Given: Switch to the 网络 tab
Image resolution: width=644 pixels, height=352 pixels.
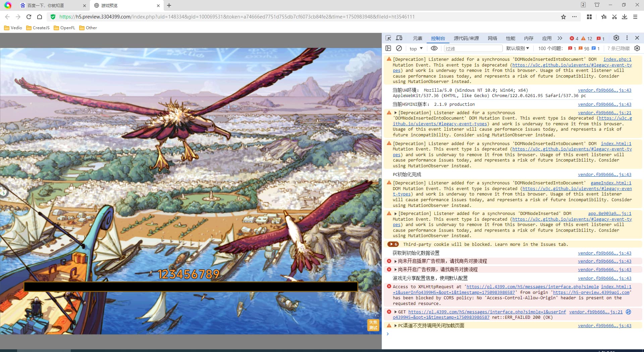Looking at the screenshot, I should coord(492,38).
